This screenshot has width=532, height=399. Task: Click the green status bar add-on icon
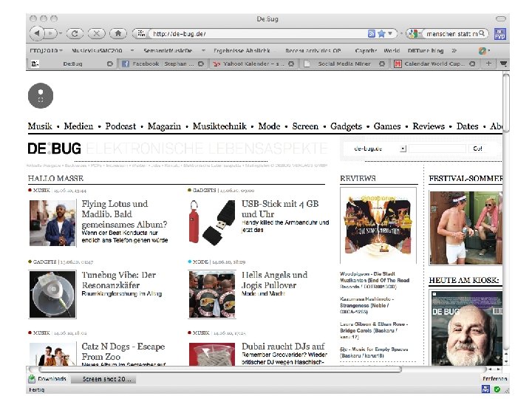497,389
